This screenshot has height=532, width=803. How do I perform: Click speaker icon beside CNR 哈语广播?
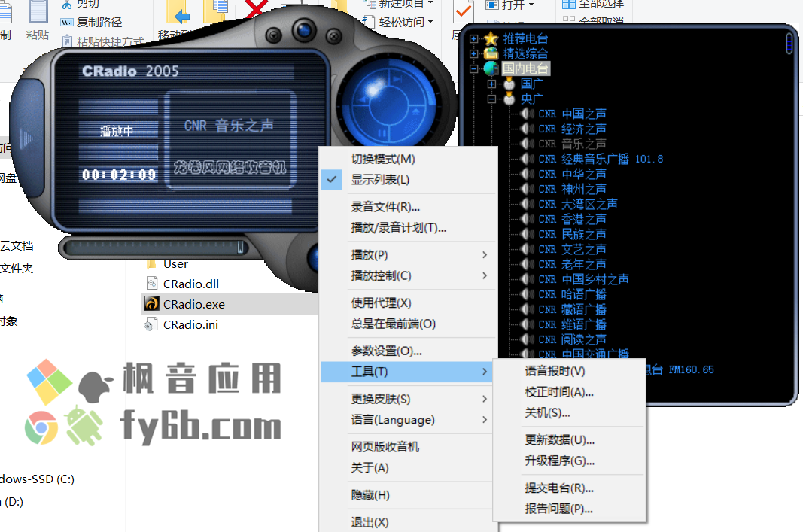(528, 294)
